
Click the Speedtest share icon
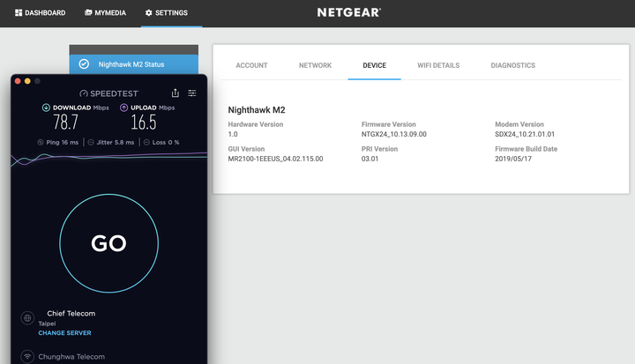pyautogui.click(x=175, y=93)
